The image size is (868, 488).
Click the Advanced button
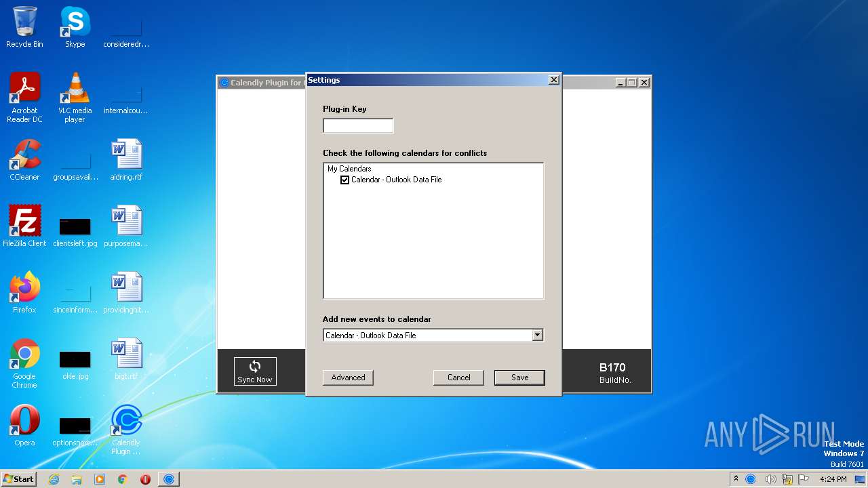(x=348, y=378)
